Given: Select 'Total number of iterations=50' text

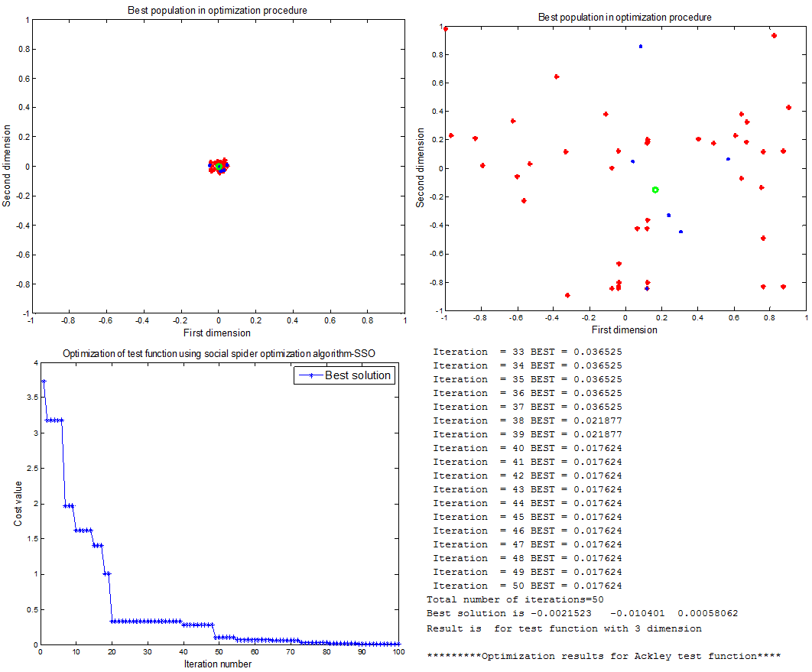Looking at the screenshot, I should (x=515, y=600).
